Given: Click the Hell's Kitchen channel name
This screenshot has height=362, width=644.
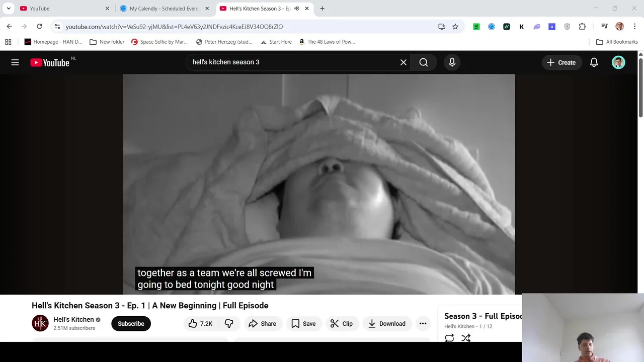Looking at the screenshot, I should point(73,319).
